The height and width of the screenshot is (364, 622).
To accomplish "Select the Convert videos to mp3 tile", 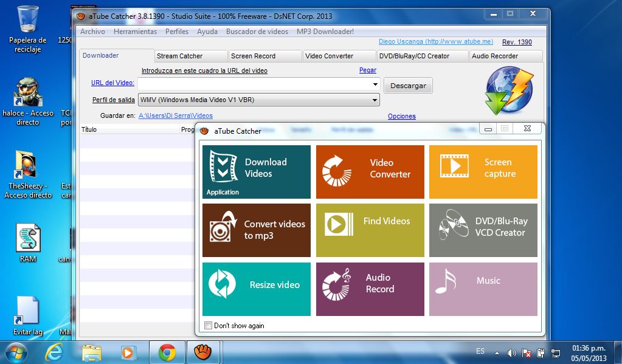I will (x=256, y=230).
